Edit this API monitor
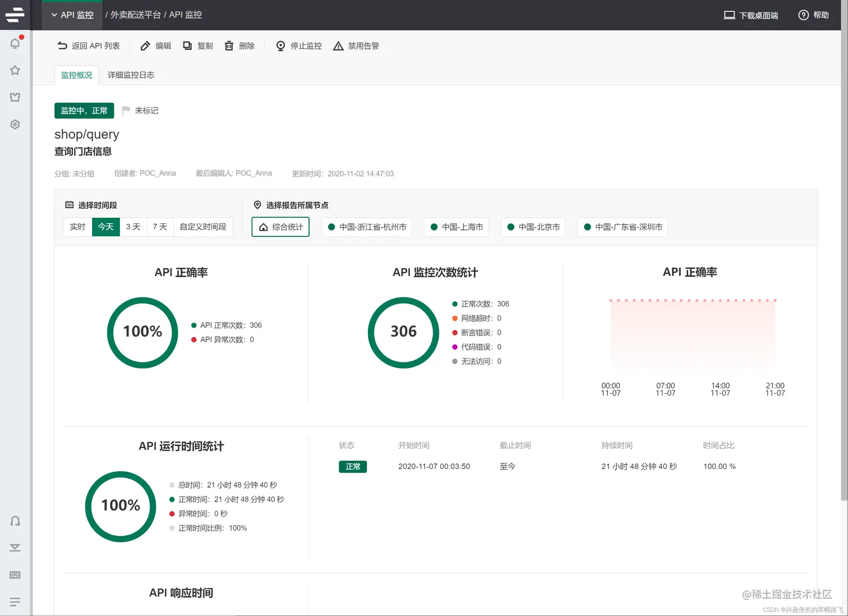The image size is (848, 616). point(156,46)
